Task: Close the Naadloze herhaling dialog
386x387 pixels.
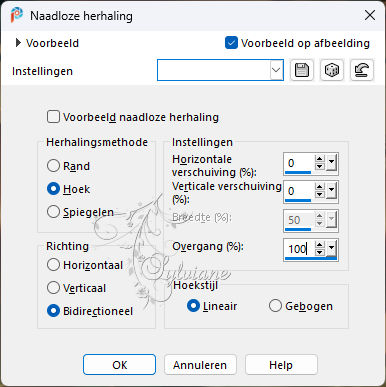Action: click(x=370, y=15)
